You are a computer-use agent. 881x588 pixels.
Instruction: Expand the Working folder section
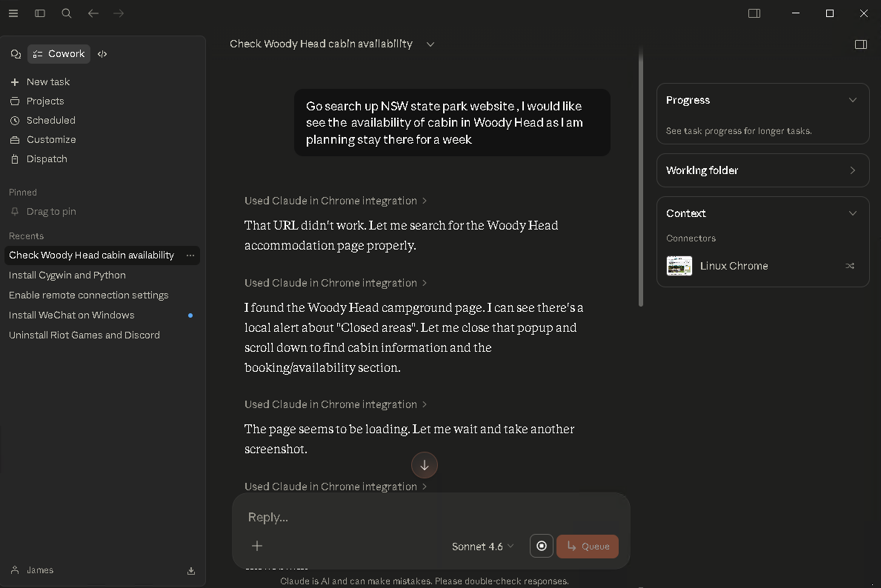pos(853,170)
